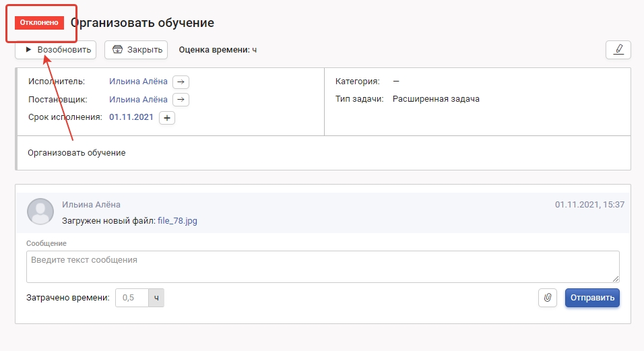The image size is (644, 351).
Task: Click the Возобновить button to resume the task
Action: [x=57, y=50]
